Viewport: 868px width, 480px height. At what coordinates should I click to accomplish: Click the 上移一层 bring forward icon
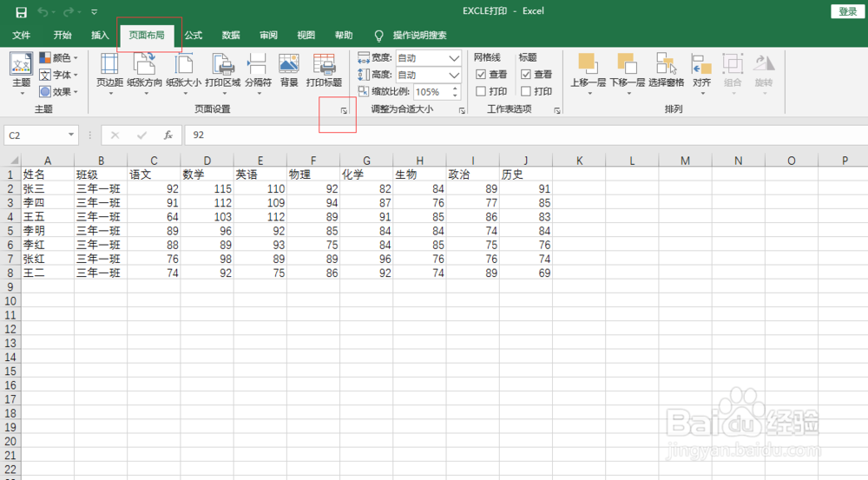pyautogui.click(x=588, y=63)
